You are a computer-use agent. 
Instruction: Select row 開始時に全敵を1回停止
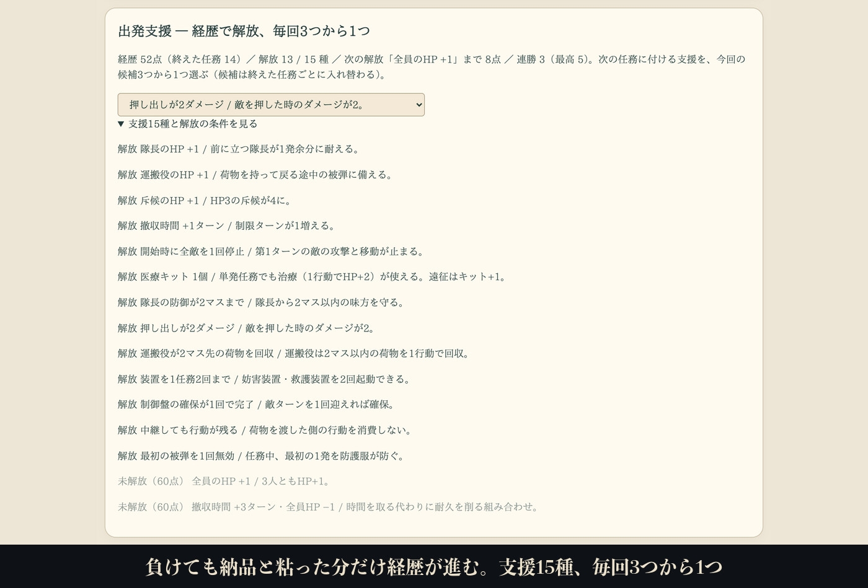point(272,252)
